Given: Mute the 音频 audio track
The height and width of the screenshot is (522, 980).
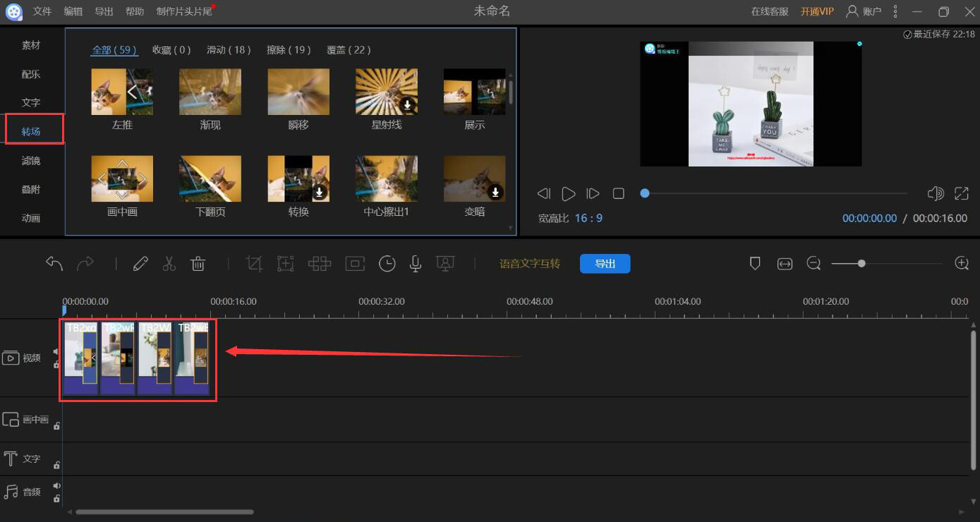Looking at the screenshot, I should [x=56, y=485].
